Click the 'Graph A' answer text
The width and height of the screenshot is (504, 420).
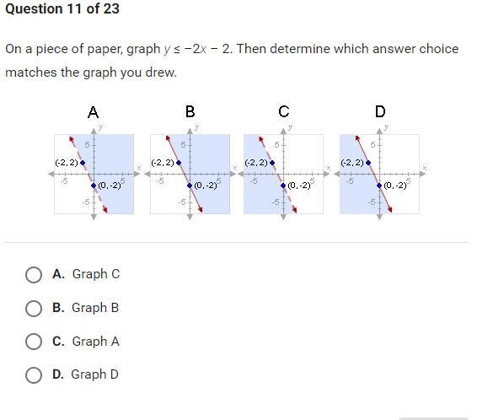(96, 342)
